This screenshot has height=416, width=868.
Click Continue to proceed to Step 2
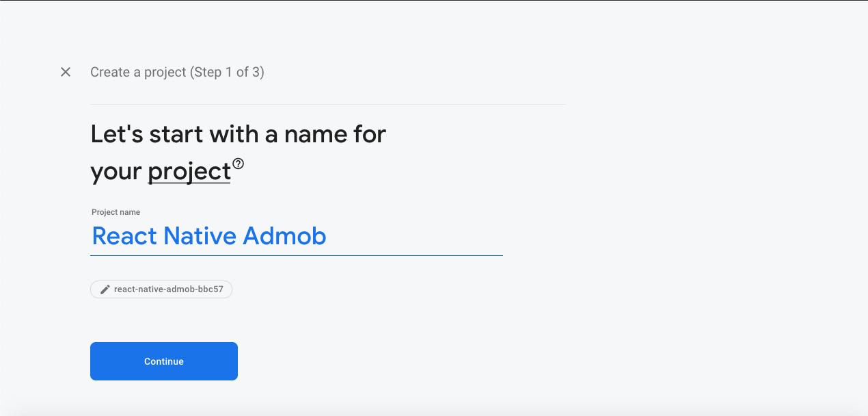163,361
